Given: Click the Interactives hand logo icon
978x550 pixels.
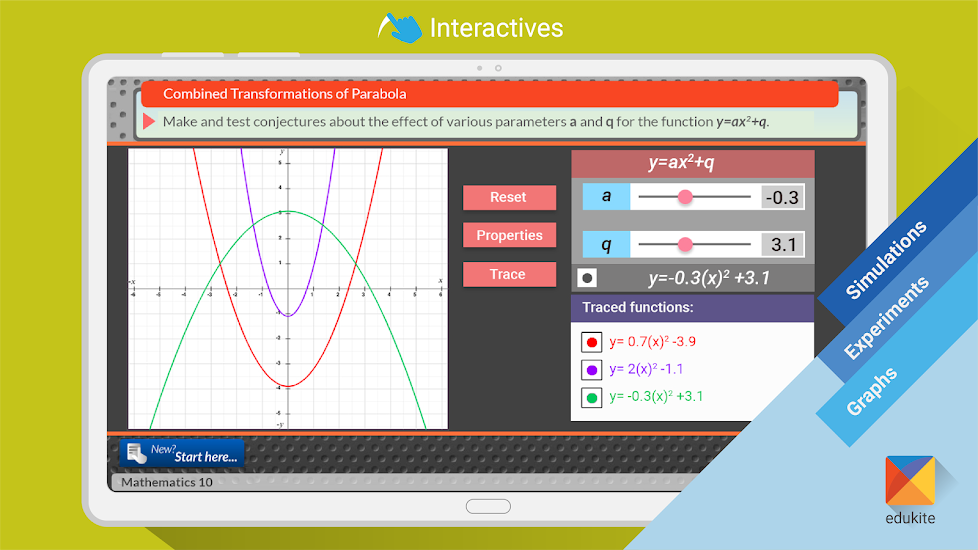Looking at the screenshot, I should tap(400, 27).
